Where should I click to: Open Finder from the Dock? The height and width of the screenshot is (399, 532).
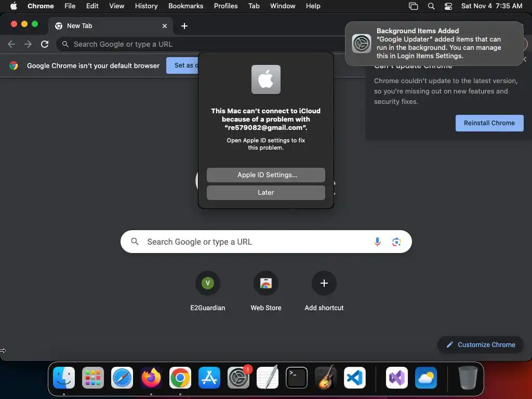64,377
